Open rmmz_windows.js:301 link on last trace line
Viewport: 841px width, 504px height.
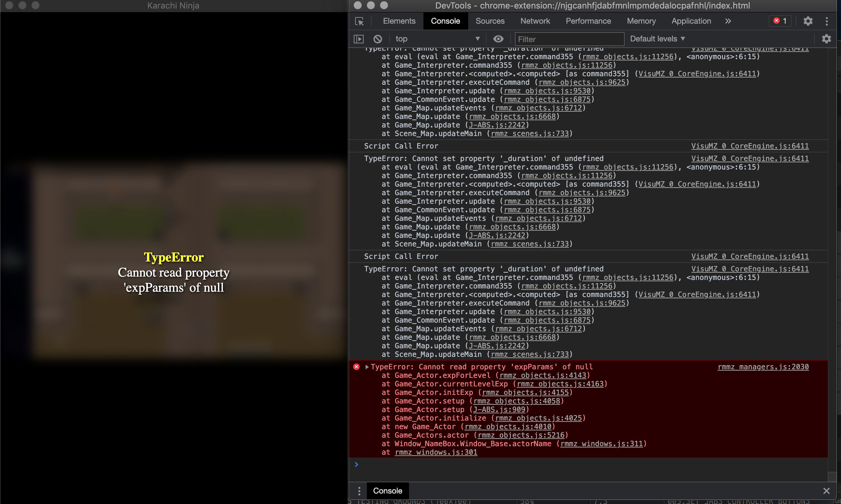point(436,452)
